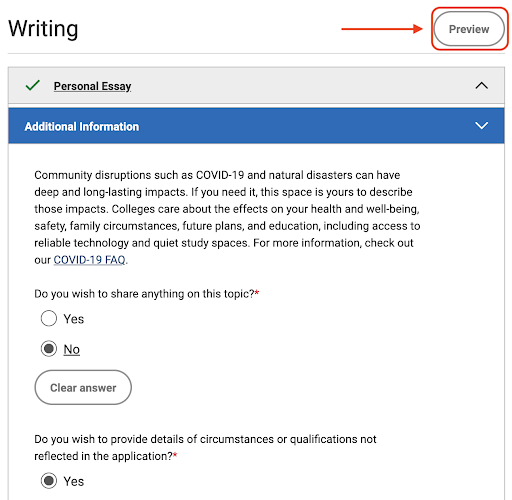Collapse Personal Essay using the up chevron
This screenshot has height=500, width=512.
481,86
